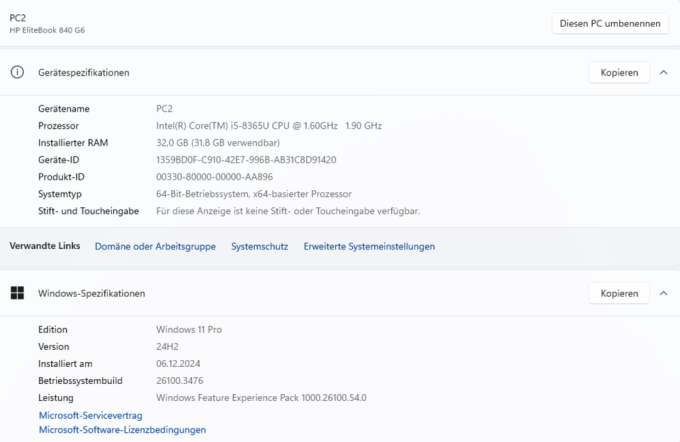Open the Systemschutz link
The height and width of the screenshot is (442, 680).
[x=259, y=246]
